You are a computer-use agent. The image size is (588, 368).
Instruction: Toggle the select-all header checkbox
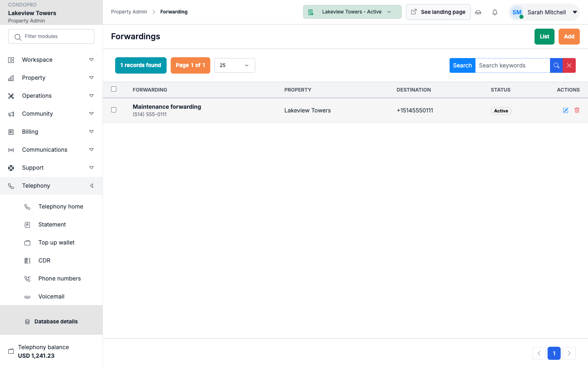114,89
